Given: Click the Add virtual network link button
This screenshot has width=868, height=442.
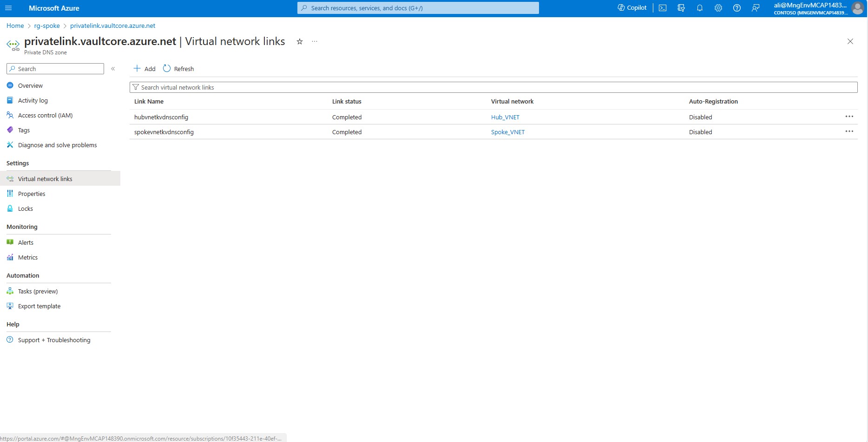Looking at the screenshot, I should point(145,69).
